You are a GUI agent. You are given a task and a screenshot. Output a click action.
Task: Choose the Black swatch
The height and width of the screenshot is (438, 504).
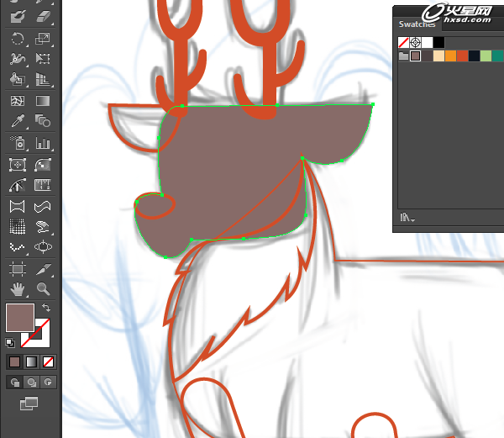coord(438,42)
